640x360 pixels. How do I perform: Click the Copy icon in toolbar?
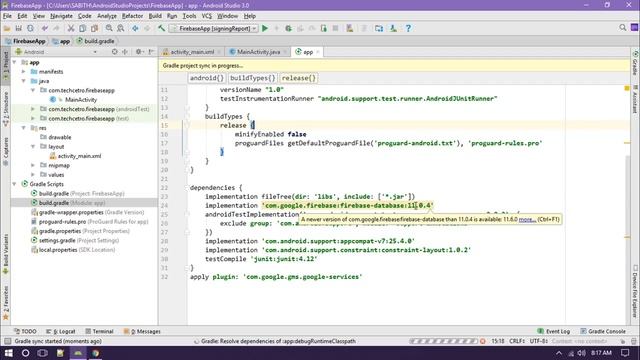[x=82, y=28]
